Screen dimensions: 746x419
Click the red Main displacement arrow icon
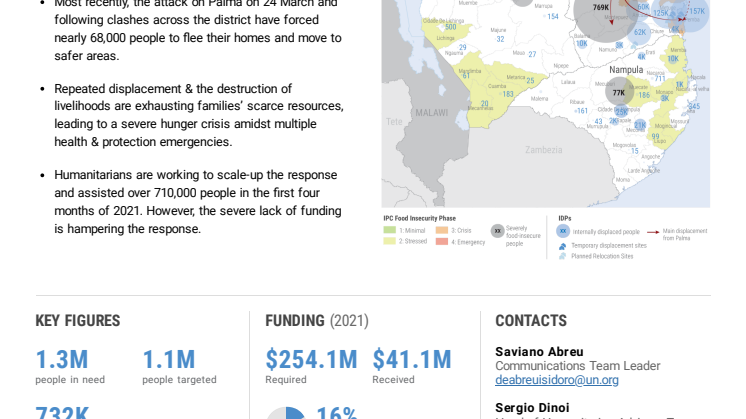(653, 232)
